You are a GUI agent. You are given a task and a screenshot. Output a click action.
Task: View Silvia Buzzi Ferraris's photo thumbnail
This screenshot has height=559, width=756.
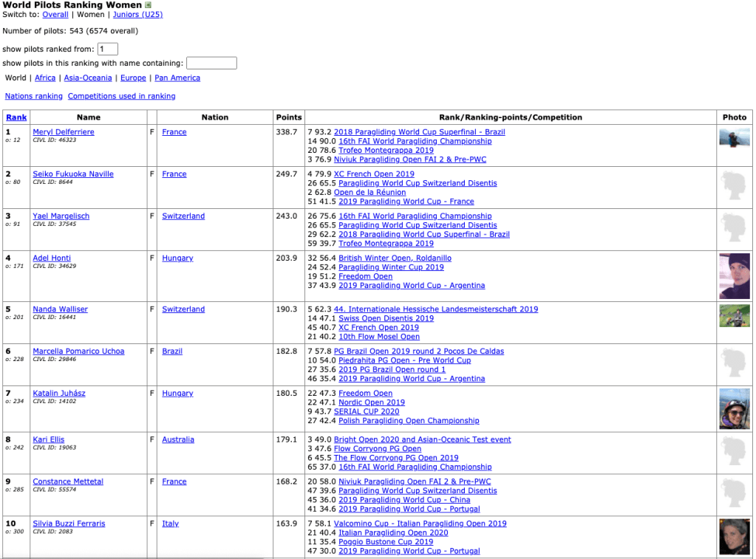[734, 536]
